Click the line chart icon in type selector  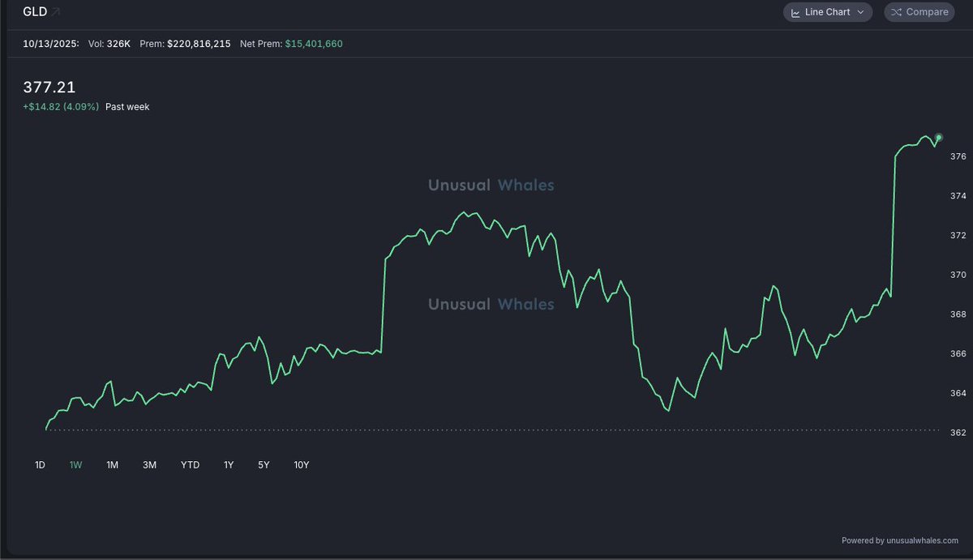795,12
